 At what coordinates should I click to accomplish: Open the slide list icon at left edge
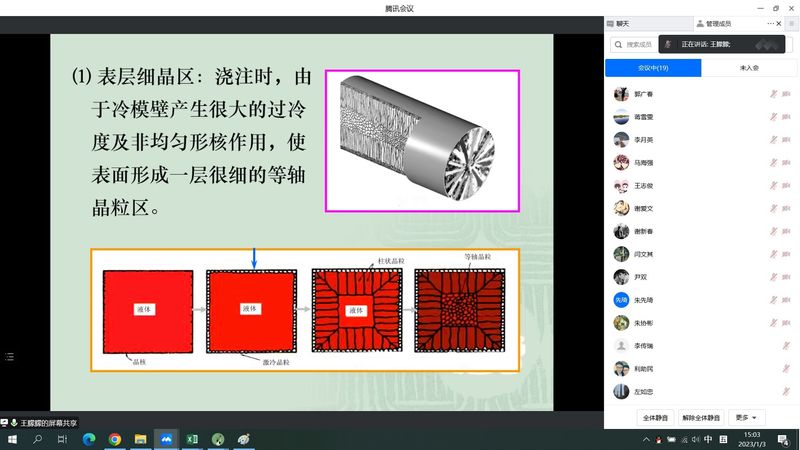point(10,356)
